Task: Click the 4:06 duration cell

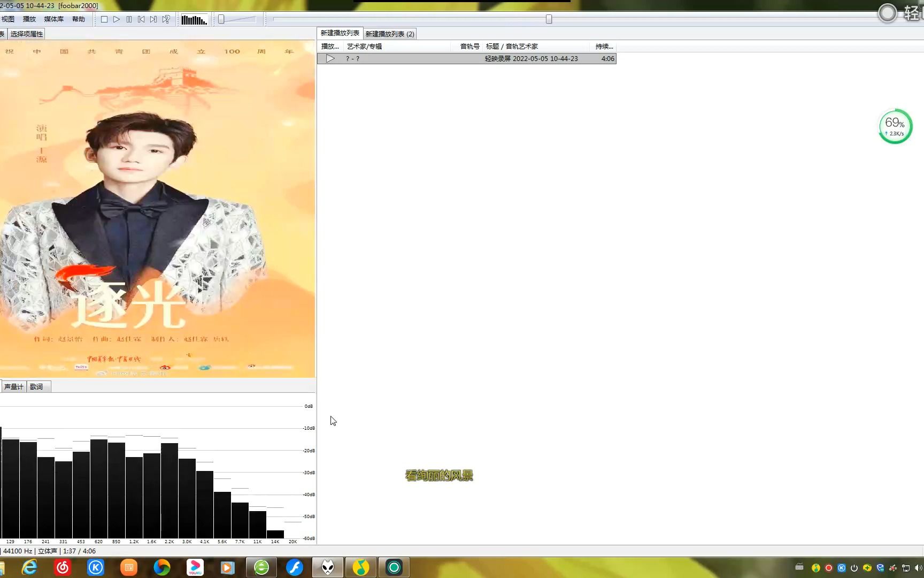Action: (x=607, y=59)
